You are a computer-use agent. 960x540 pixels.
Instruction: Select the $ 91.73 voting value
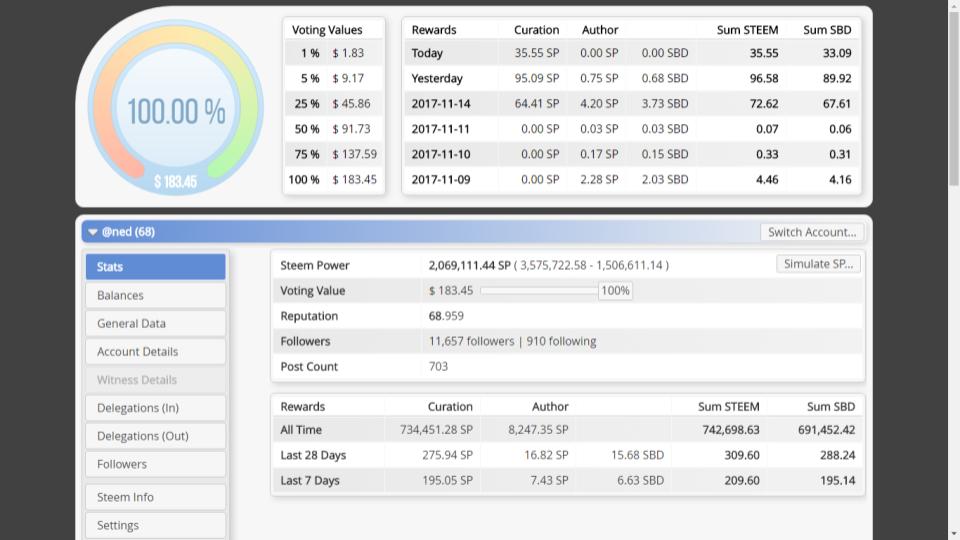tap(351, 129)
